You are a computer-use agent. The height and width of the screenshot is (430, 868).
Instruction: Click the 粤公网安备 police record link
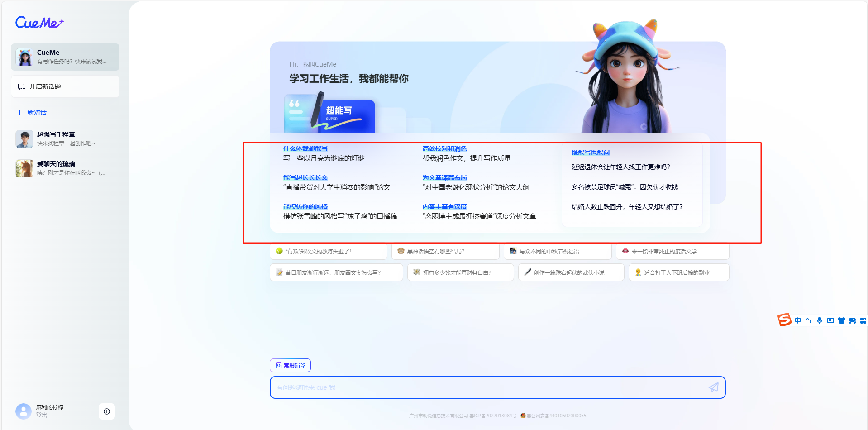pos(553,416)
